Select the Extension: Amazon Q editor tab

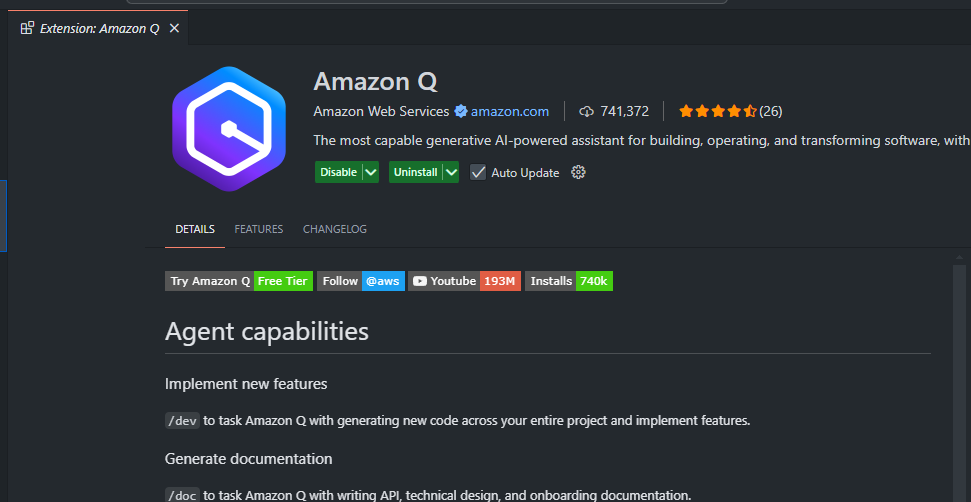pyautogui.click(x=99, y=28)
